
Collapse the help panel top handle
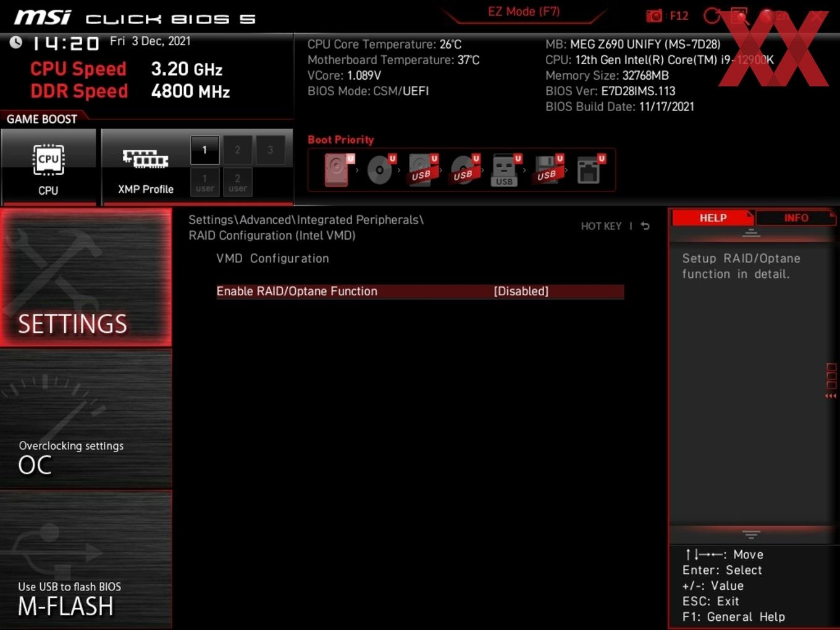click(x=751, y=233)
